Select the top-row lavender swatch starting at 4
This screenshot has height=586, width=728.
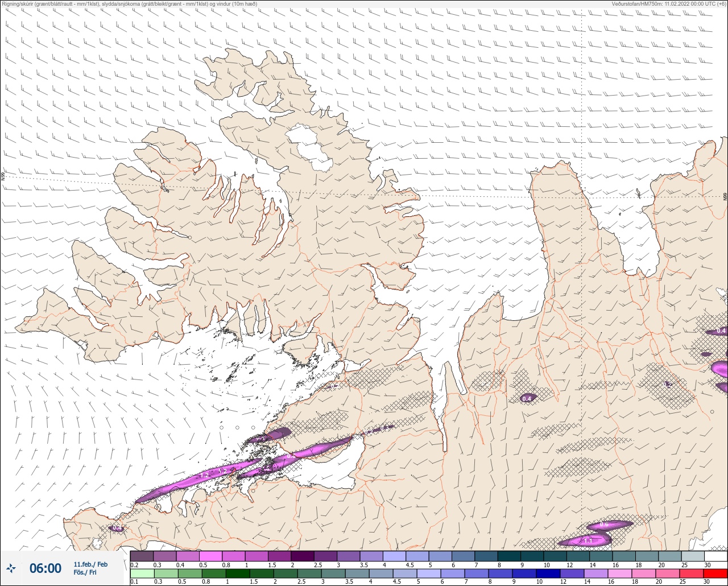coord(394,556)
